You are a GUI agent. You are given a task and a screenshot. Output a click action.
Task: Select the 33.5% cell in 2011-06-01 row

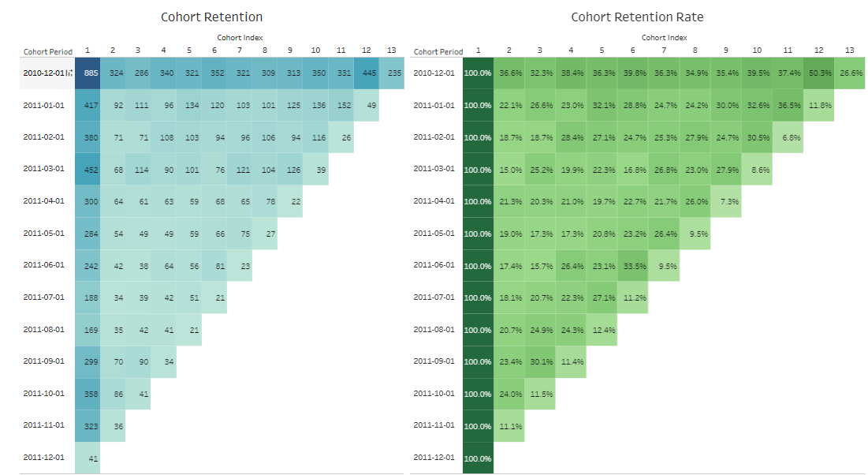[x=633, y=266]
